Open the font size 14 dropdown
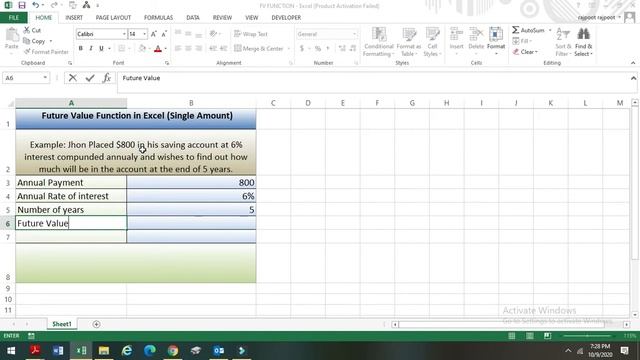The height and width of the screenshot is (360, 640). click(x=144, y=34)
